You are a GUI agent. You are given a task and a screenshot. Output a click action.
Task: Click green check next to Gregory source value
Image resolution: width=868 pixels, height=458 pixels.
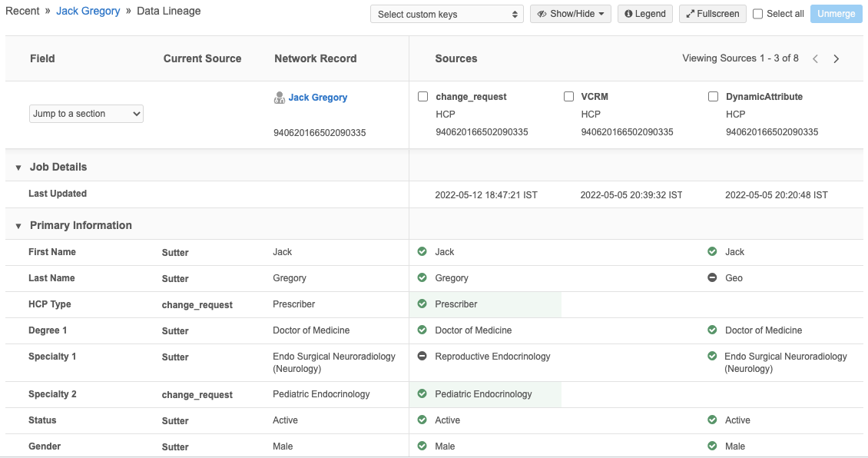click(x=422, y=277)
